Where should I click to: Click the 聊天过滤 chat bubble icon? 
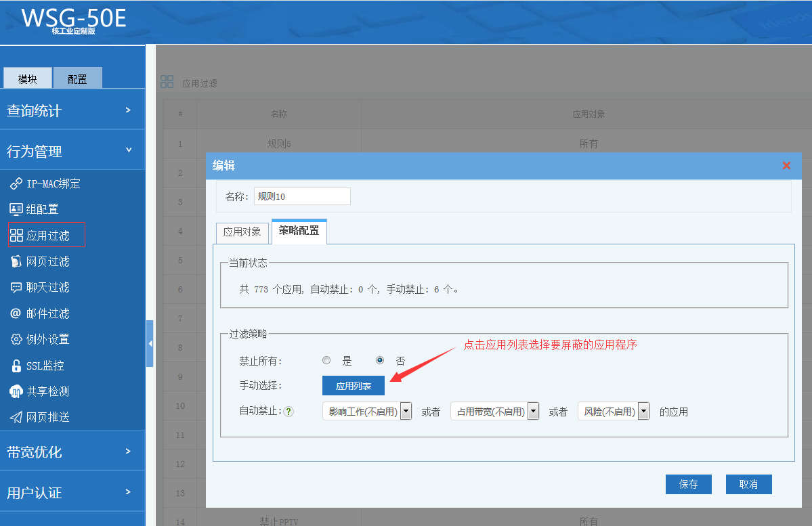pyautogui.click(x=16, y=288)
